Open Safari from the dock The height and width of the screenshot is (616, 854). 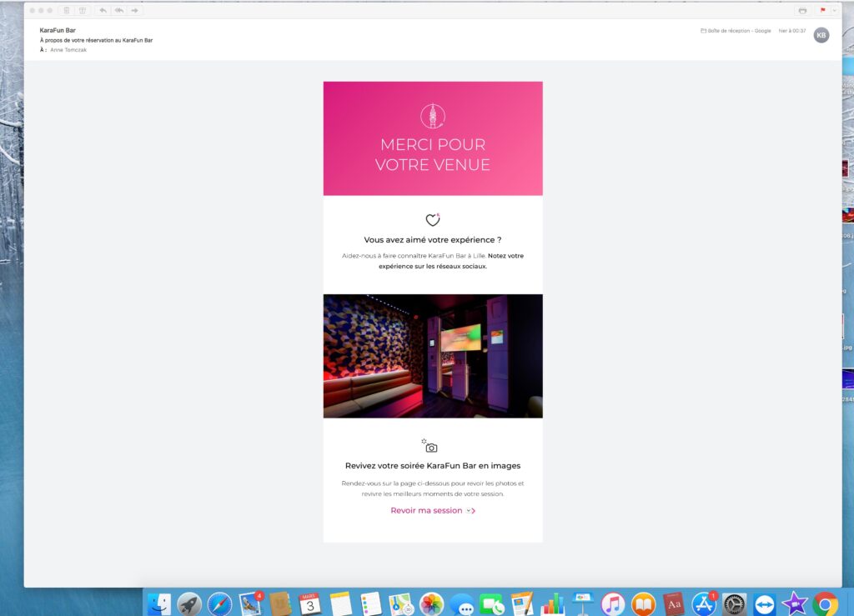[x=219, y=603]
